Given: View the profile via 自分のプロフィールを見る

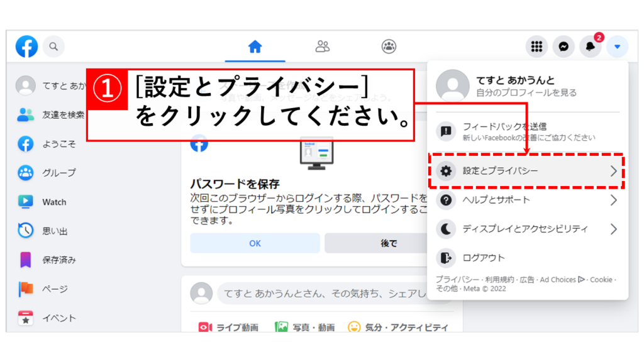Looking at the screenshot, I should click(526, 93).
